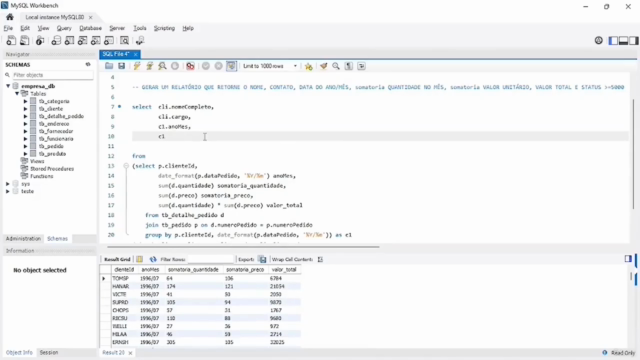Expand the tb_detalhe_pedido table
640x360 pixels.
[25, 116]
